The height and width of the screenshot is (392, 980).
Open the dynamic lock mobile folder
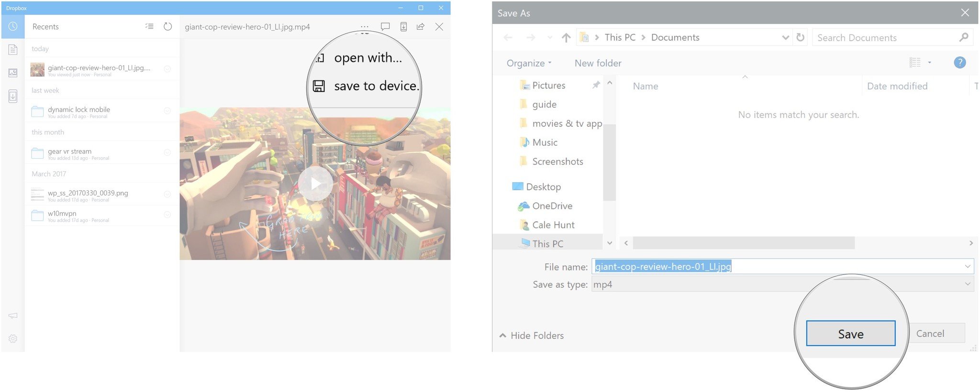point(101,111)
